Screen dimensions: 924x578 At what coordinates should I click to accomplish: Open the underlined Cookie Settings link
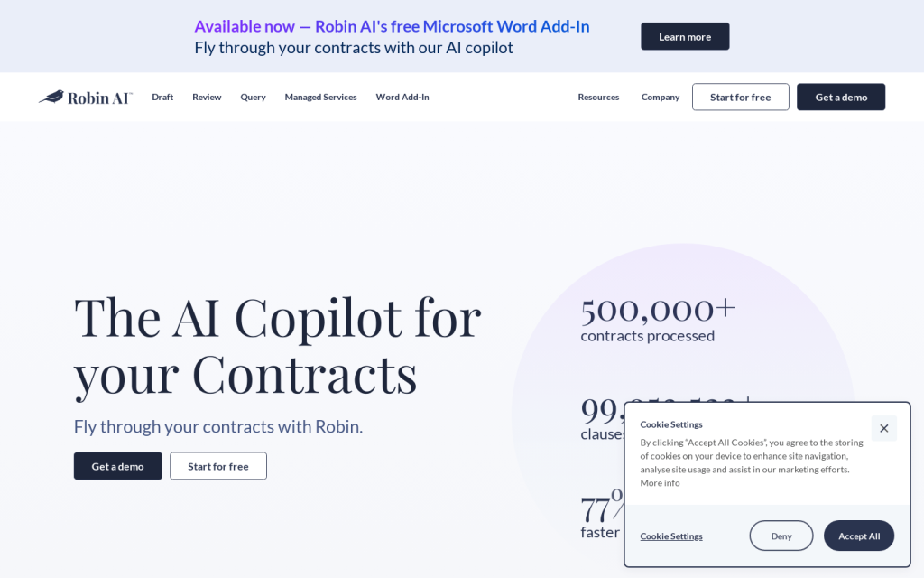(x=671, y=536)
